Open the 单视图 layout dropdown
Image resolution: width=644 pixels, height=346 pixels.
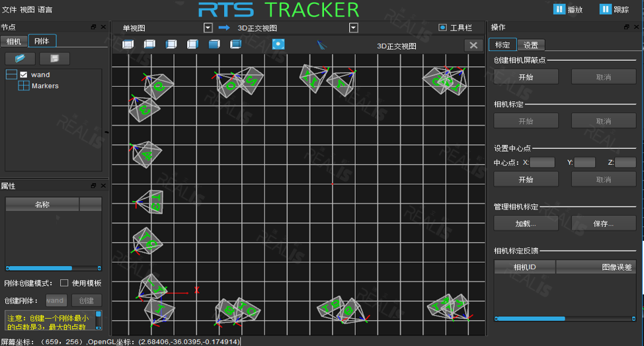click(x=208, y=28)
